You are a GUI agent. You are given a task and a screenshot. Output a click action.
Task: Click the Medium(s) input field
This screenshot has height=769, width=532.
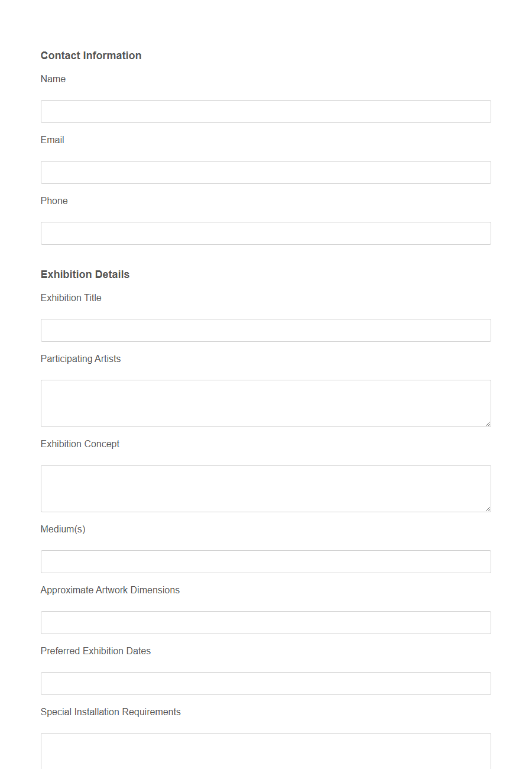[x=265, y=561]
